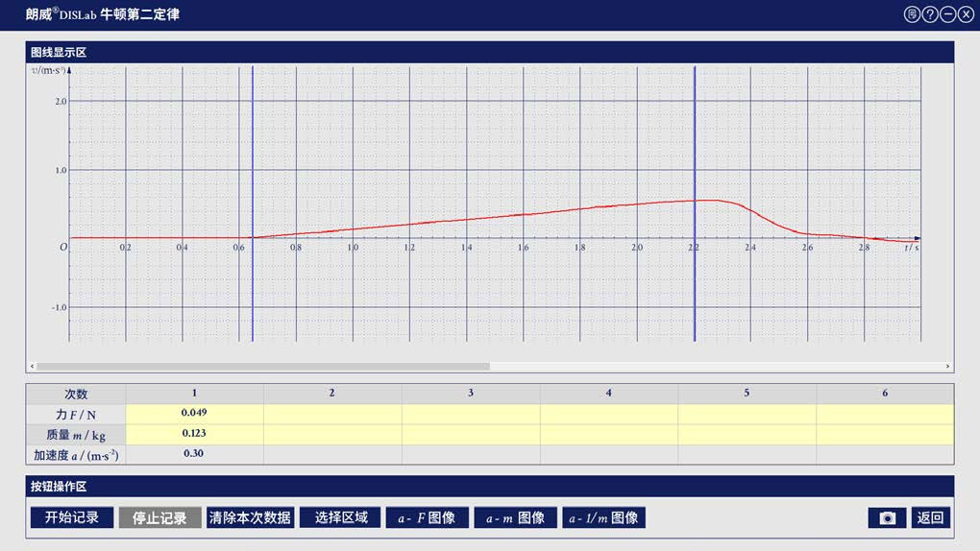Click force cell under trial 2
The height and width of the screenshot is (551, 980).
pos(332,414)
